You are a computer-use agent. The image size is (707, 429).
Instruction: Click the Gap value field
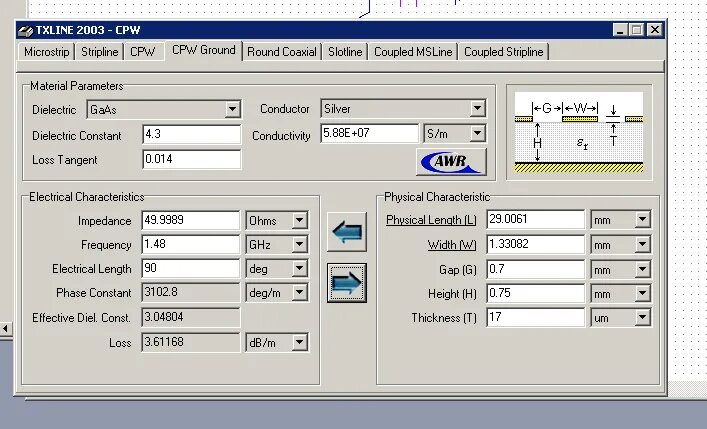tap(536, 269)
